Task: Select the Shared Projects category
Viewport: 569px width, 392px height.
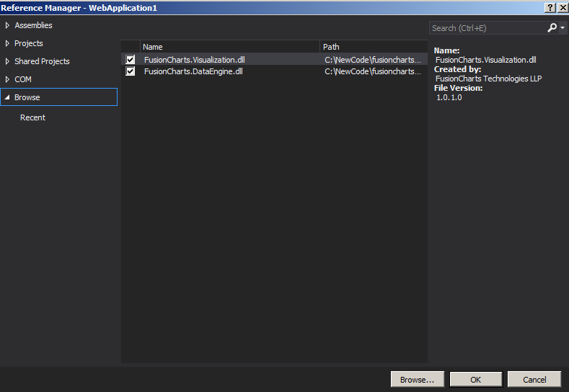Action: pos(42,61)
